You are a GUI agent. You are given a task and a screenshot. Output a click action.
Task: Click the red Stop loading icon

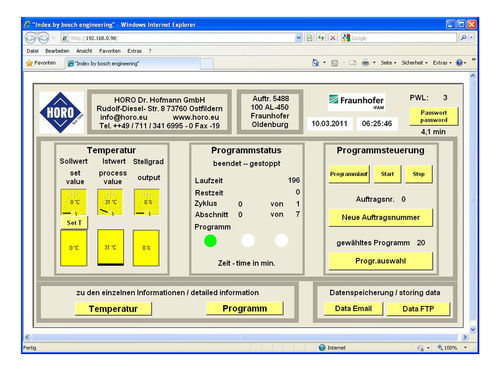coord(333,38)
